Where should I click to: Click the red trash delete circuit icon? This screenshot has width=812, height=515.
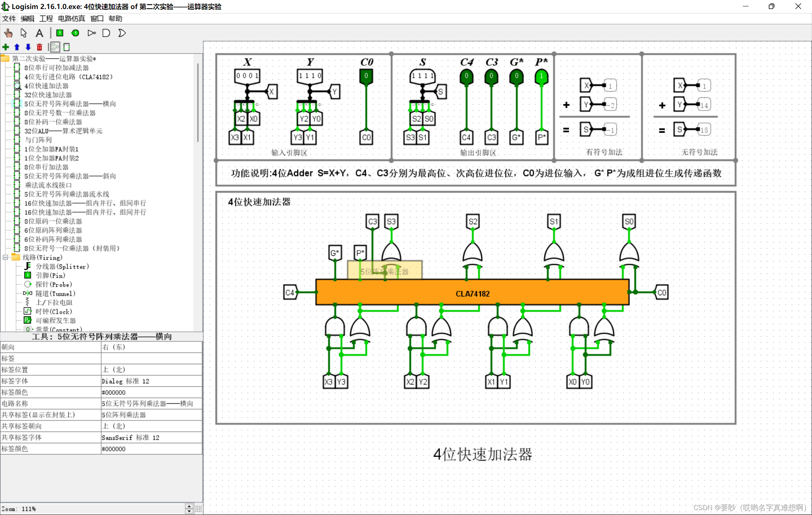tap(39, 47)
